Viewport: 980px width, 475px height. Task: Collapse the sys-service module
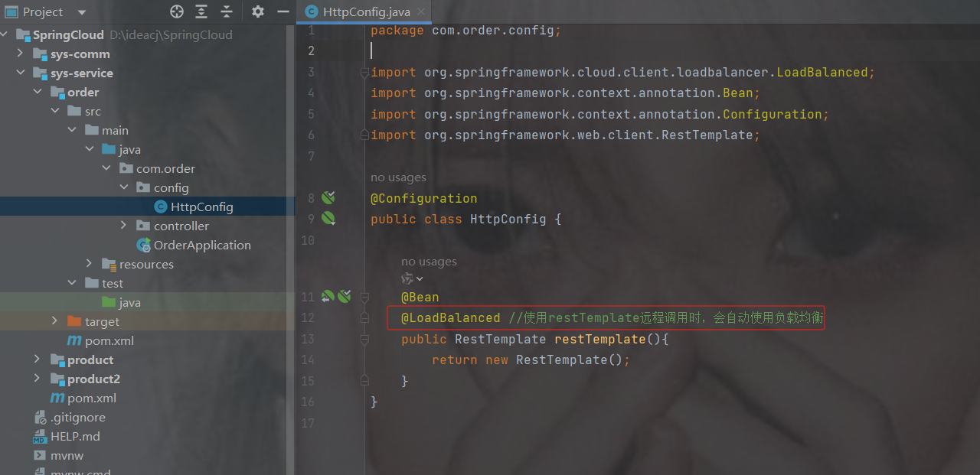[x=20, y=73]
